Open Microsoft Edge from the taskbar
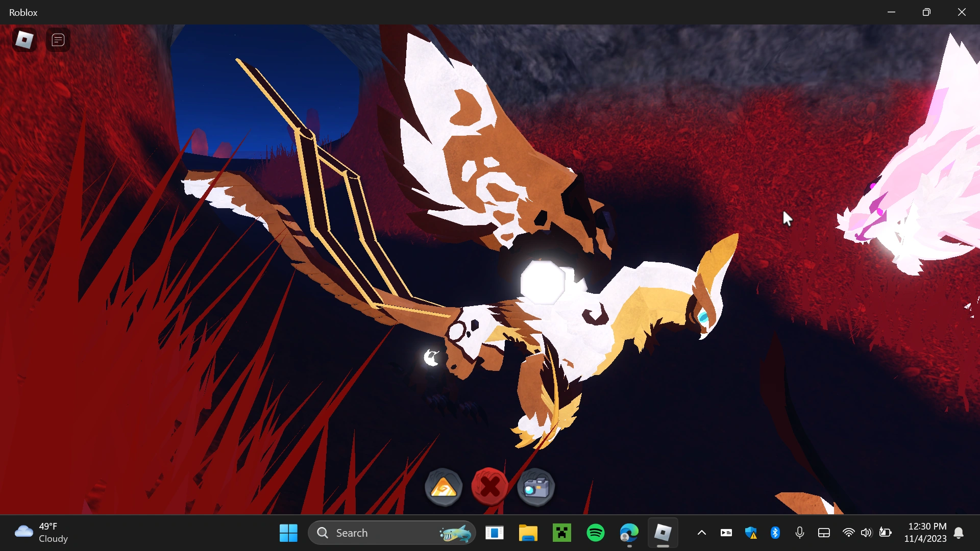This screenshot has height=551, width=980. coord(629,533)
